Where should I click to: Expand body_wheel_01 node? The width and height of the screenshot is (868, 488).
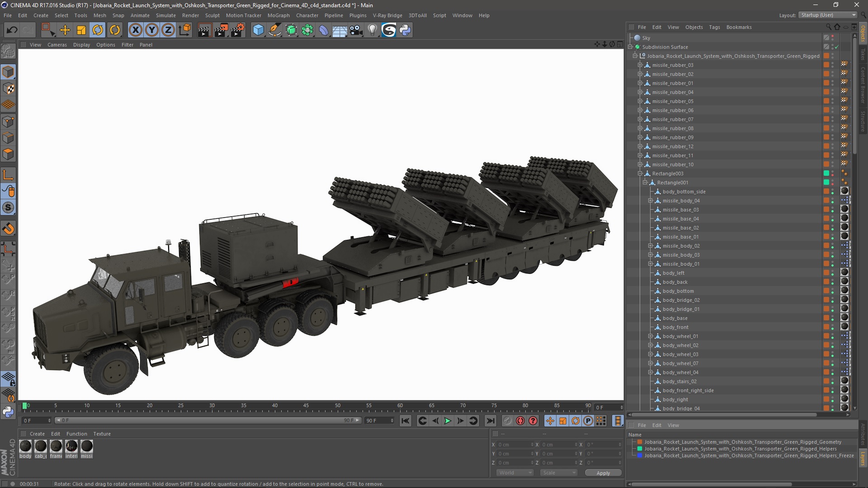(651, 336)
